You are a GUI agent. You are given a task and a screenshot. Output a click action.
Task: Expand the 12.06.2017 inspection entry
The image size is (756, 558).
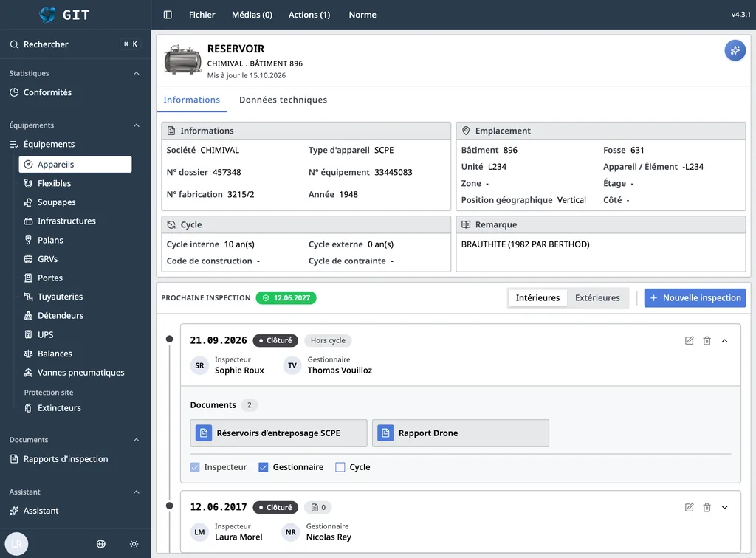click(x=725, y=507)
